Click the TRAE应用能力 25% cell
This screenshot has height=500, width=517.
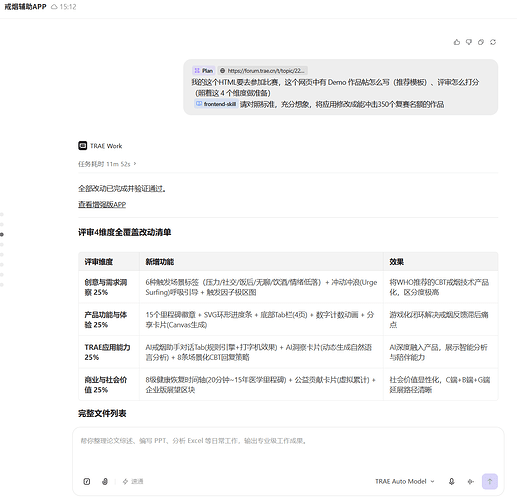click(109, 352)
